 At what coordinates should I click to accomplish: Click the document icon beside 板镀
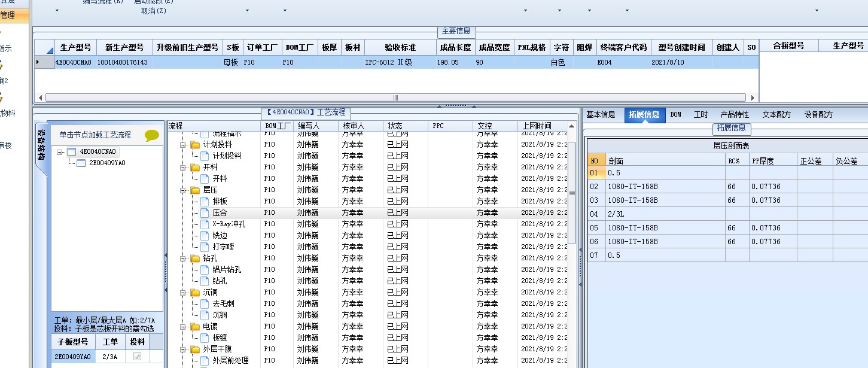pos(205,338)
